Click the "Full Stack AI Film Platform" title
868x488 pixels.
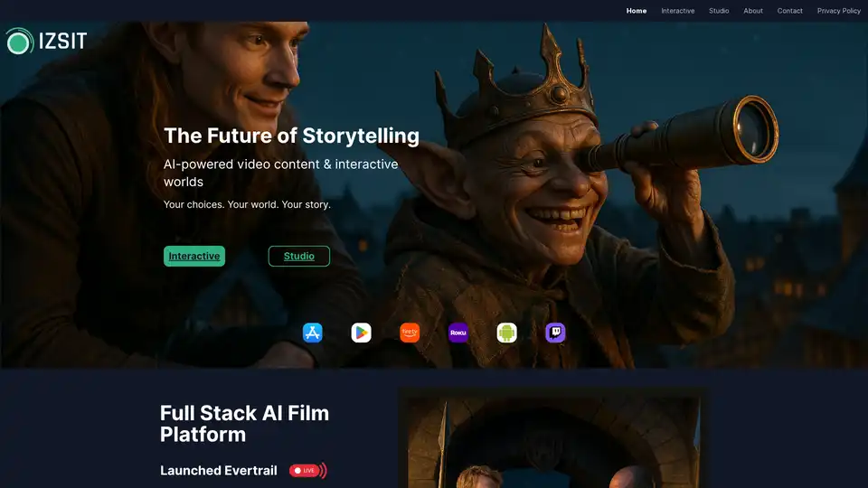point(244,424)
